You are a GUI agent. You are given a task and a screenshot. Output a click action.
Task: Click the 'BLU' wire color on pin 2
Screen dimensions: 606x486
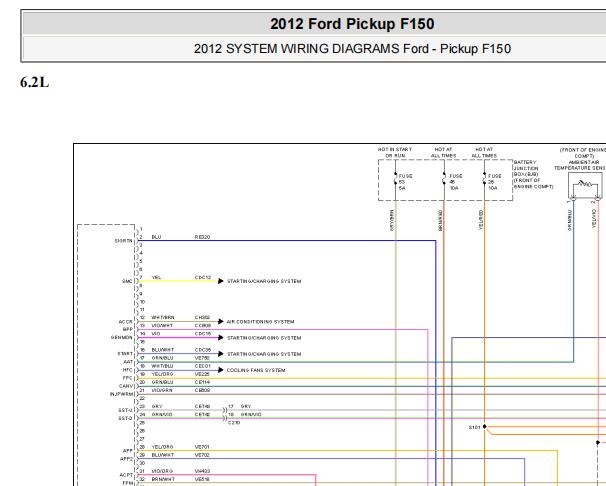[x=156, y=237]
